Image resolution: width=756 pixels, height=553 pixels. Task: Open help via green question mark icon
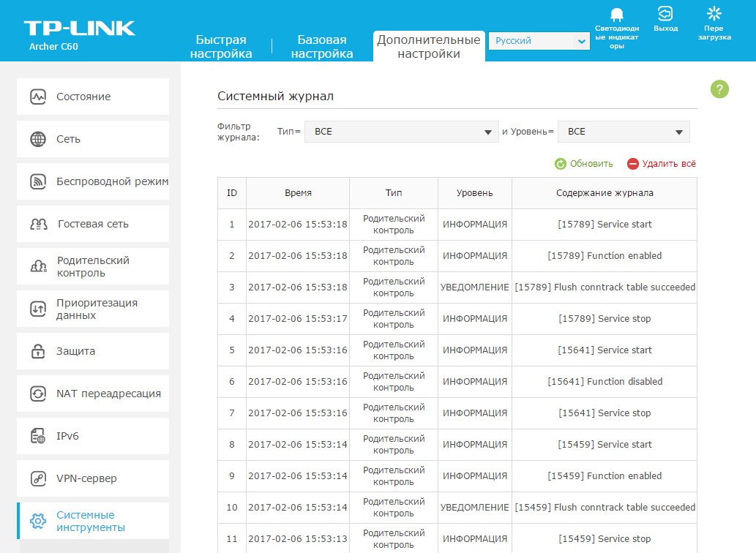click(x=719, y=89)
